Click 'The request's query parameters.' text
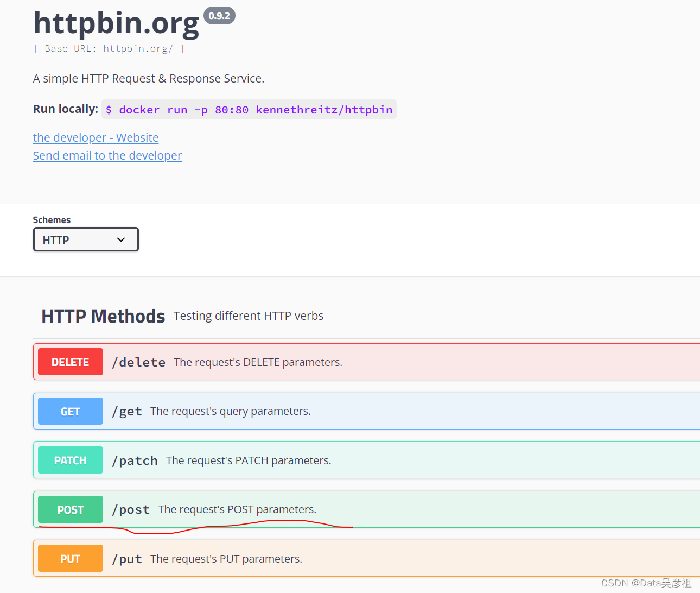 231,411
